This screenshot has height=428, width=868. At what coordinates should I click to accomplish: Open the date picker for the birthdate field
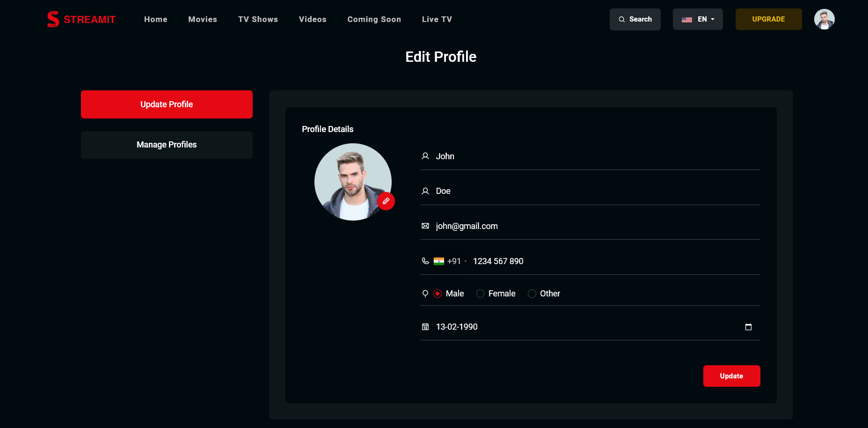(748, 326)
